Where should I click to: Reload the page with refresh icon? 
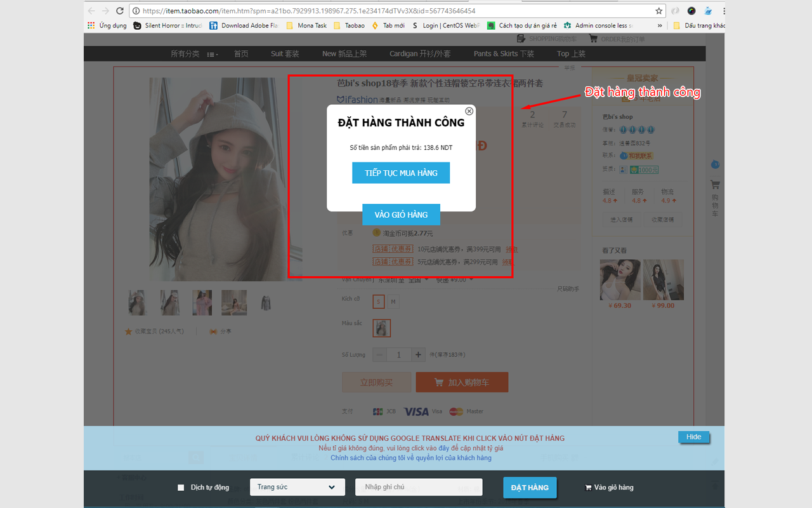pyautogui.click(x=119, y=11)
